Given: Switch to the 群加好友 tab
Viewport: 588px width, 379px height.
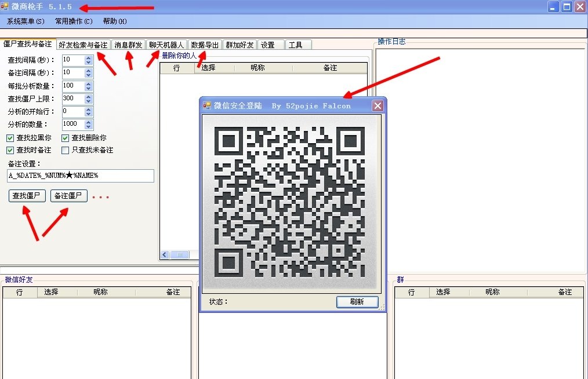Looking at the screenshot, I should (x=240, y=45).
